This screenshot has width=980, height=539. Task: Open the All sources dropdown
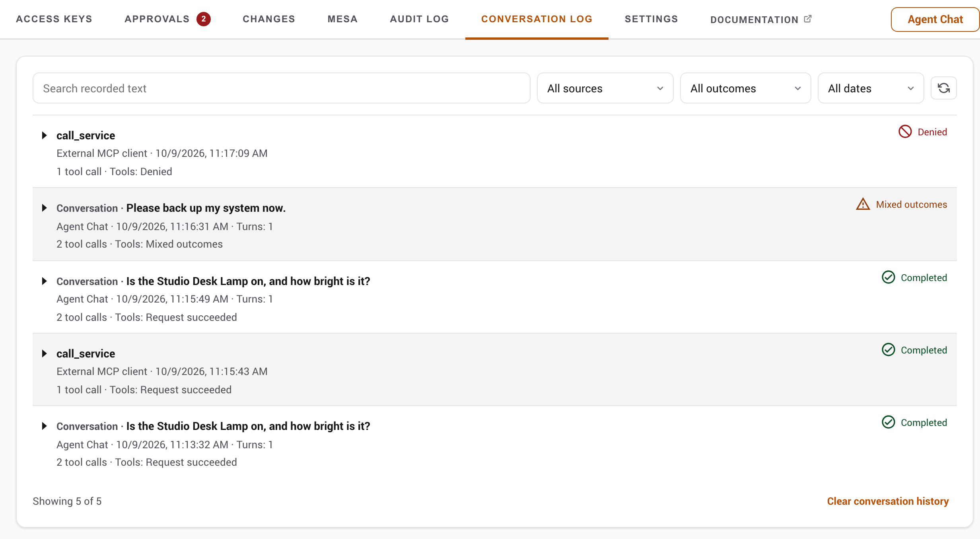(605, 88)
